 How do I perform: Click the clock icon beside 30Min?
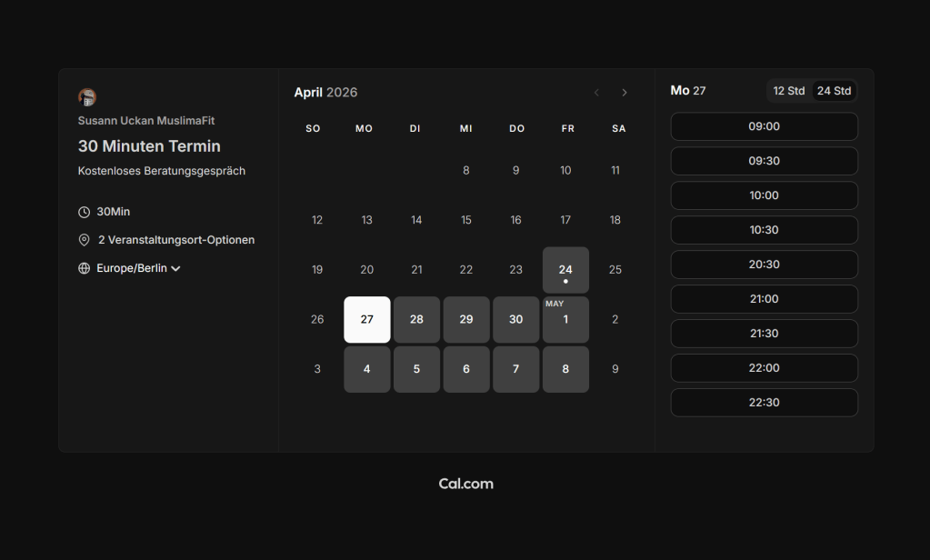coord(85,212)
